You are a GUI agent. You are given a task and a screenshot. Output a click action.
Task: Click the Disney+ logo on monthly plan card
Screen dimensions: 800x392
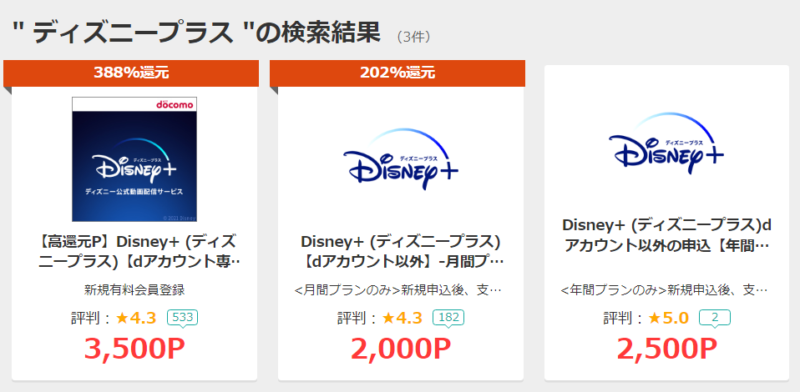pos(401,159)
